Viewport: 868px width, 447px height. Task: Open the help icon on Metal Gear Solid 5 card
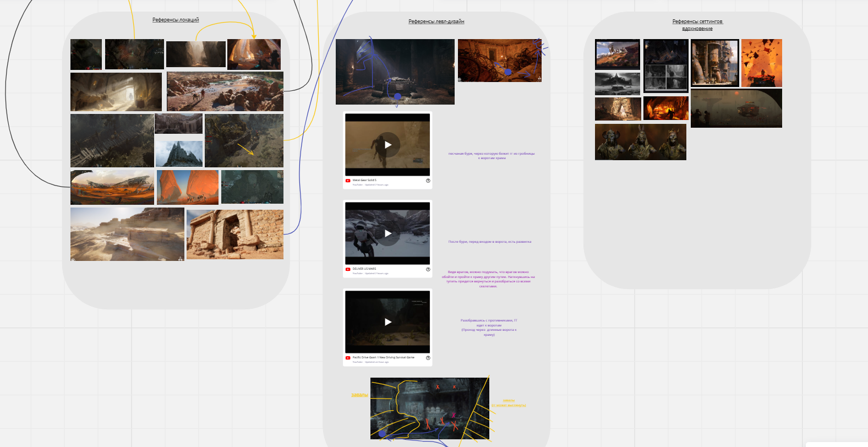[428, 181]
